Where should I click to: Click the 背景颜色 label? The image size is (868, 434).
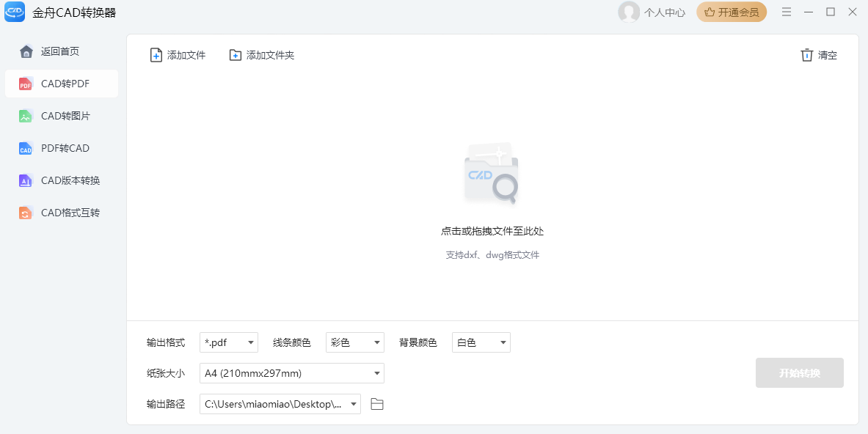(418, 343)
